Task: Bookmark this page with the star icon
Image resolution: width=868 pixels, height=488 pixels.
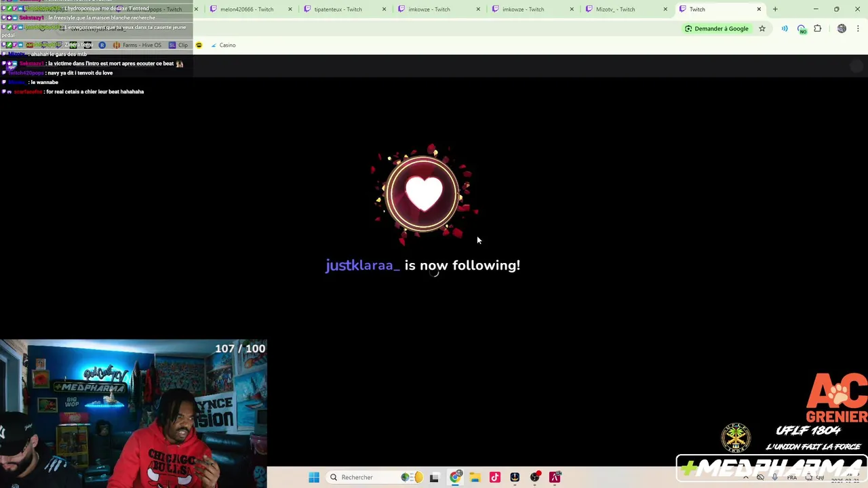Action: [x=762, y=28]
